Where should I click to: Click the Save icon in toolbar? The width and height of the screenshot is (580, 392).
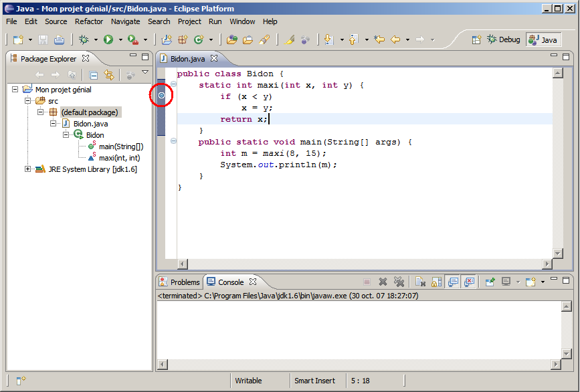point(43,40)
